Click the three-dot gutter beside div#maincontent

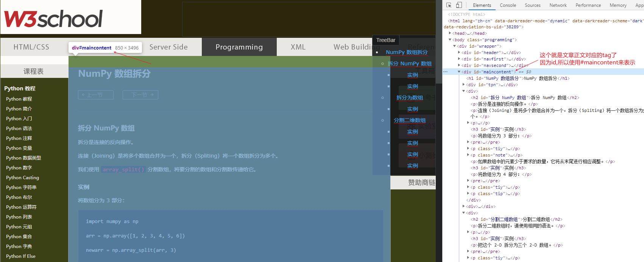(445, 72)
